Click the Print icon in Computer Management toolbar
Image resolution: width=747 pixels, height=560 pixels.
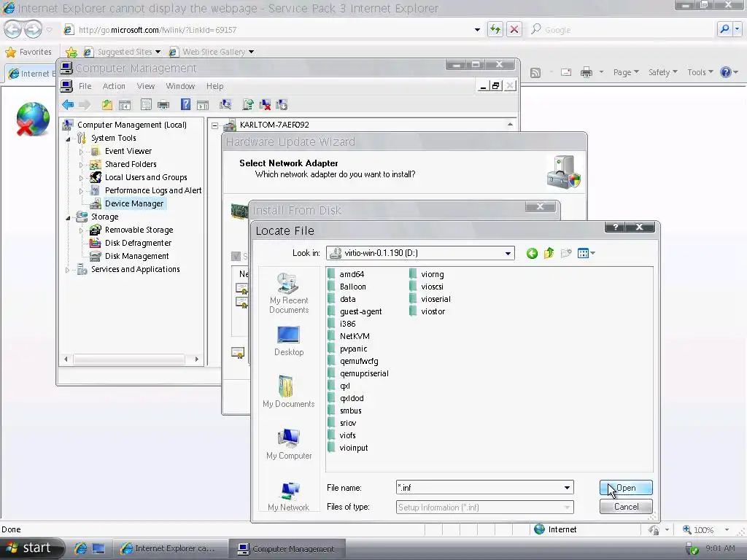tap(163, 105)
